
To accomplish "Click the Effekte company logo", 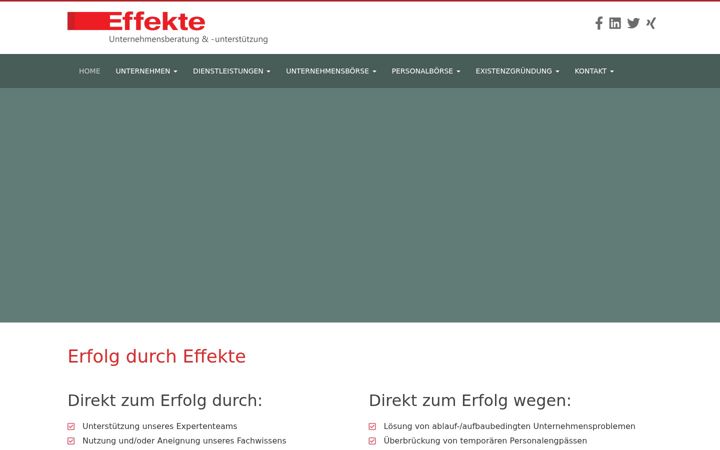I will (x=168, y=28).
